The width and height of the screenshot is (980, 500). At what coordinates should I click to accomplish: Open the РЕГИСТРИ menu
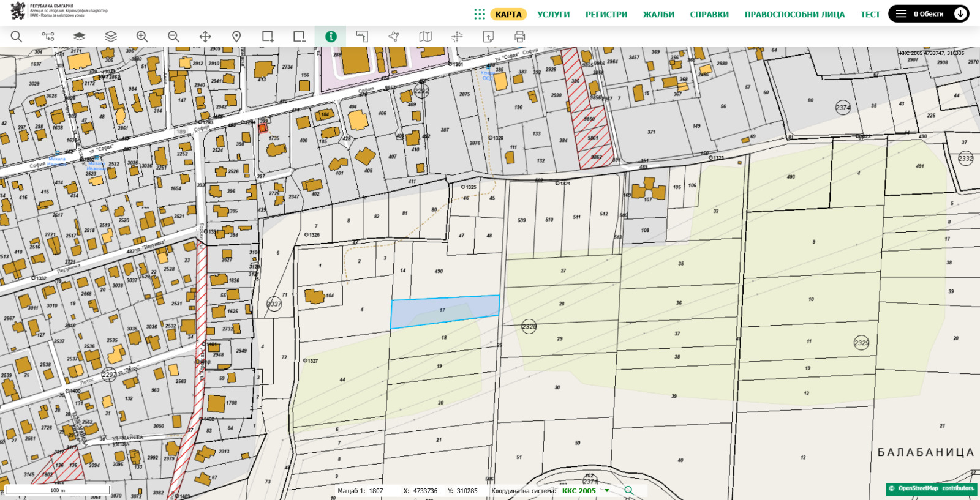(x=606, y=14)
